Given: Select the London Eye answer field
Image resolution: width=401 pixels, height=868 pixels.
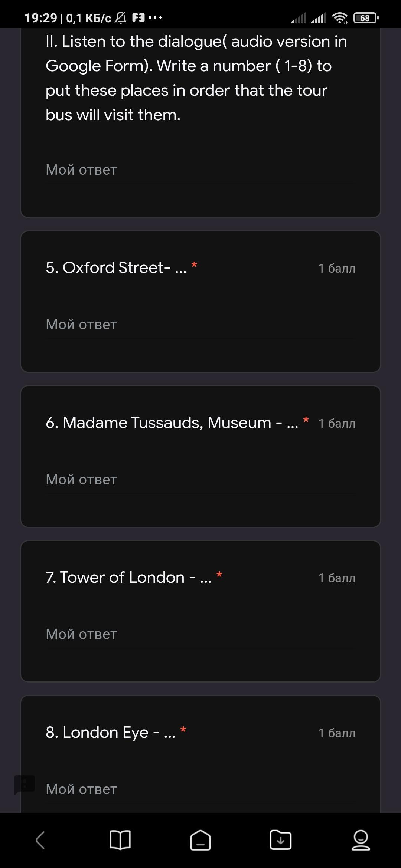Looking at the screenshot, I should point(200,789).
